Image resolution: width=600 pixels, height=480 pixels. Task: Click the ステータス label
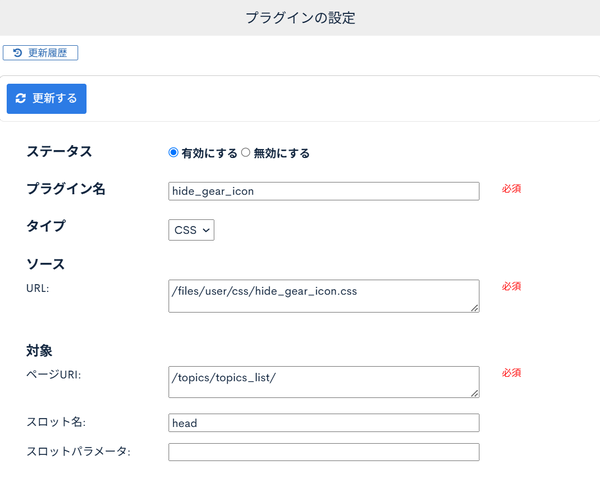(x=59, y=151)
